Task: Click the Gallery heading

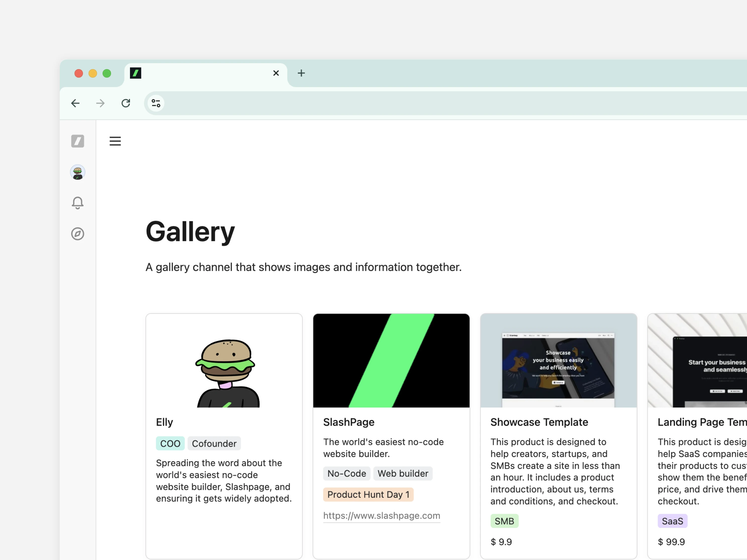Action: coord(190,232)
